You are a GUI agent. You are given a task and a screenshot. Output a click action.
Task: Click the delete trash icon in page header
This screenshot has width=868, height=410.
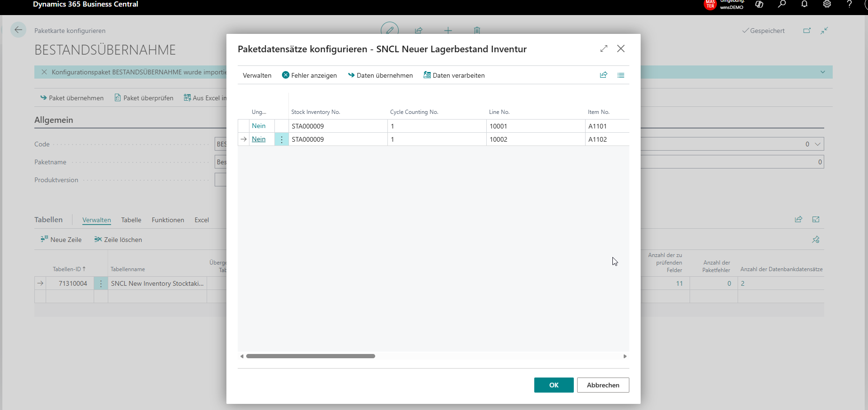point(477,31)
